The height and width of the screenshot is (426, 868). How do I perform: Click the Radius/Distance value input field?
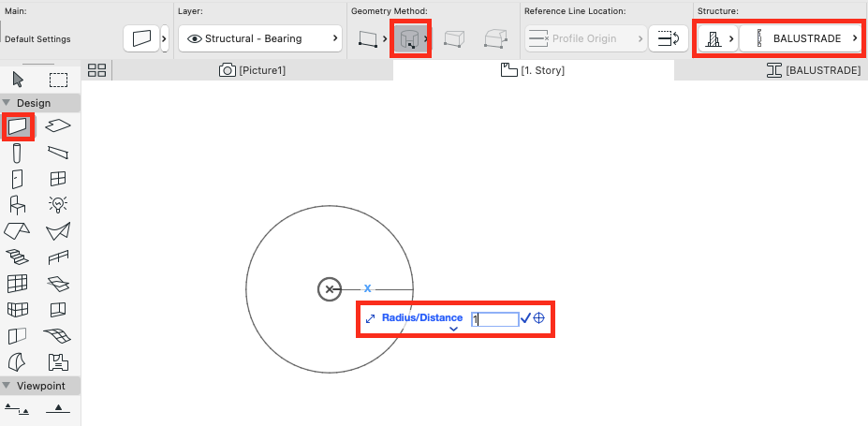click(495, 318)
